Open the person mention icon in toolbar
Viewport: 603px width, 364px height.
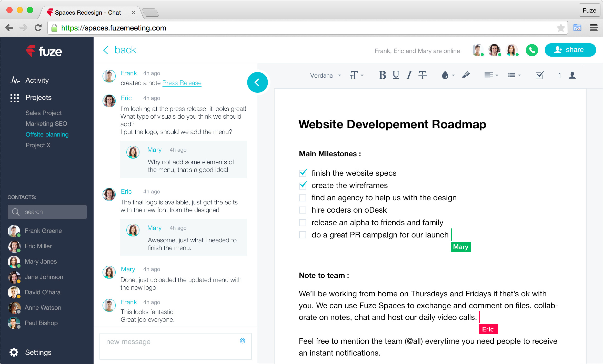pos(572,75)
